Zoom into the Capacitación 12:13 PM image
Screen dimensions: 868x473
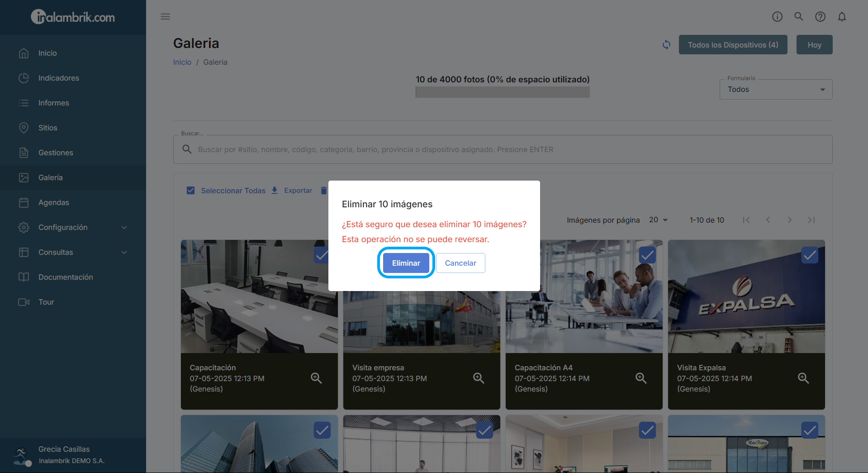[316, 378]
